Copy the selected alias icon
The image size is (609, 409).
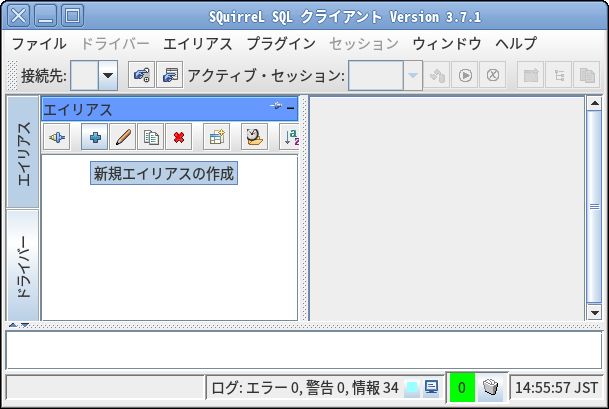(x=151, y=137)
